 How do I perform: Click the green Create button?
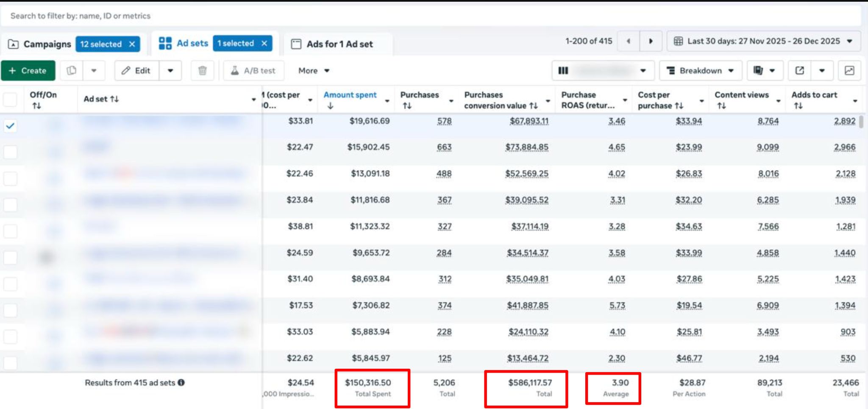pos(28,70)
